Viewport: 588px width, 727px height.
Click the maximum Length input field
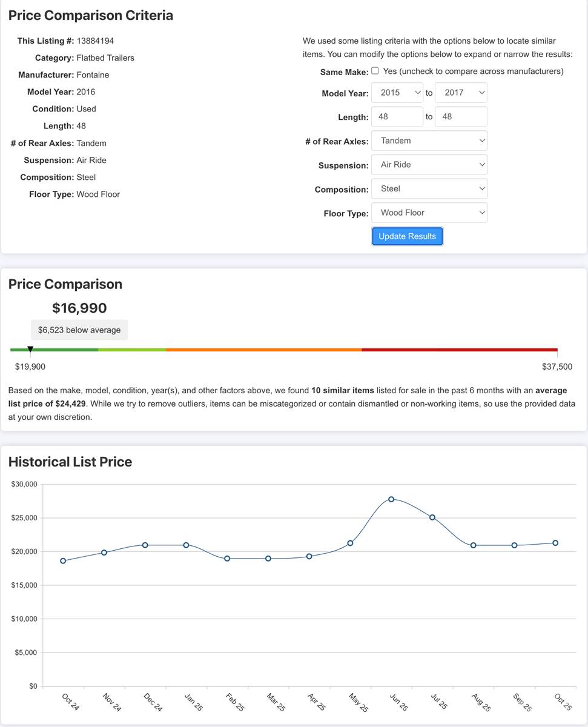click(461, 117)
